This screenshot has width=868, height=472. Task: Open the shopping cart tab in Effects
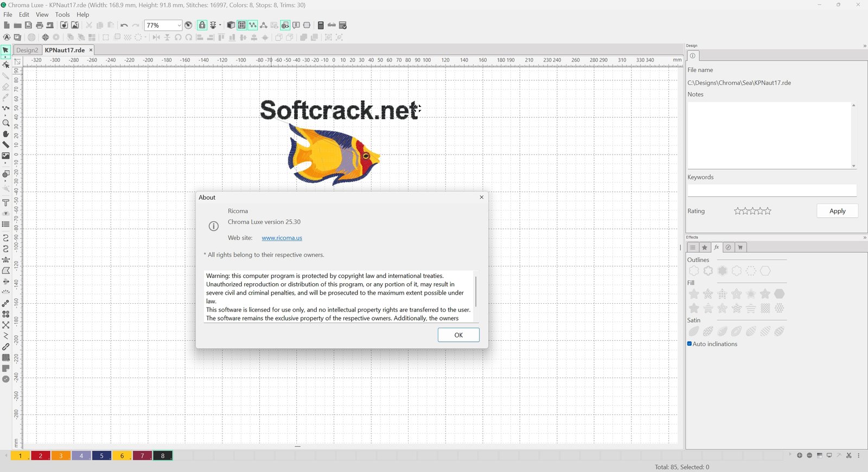(x=741, y=247)
